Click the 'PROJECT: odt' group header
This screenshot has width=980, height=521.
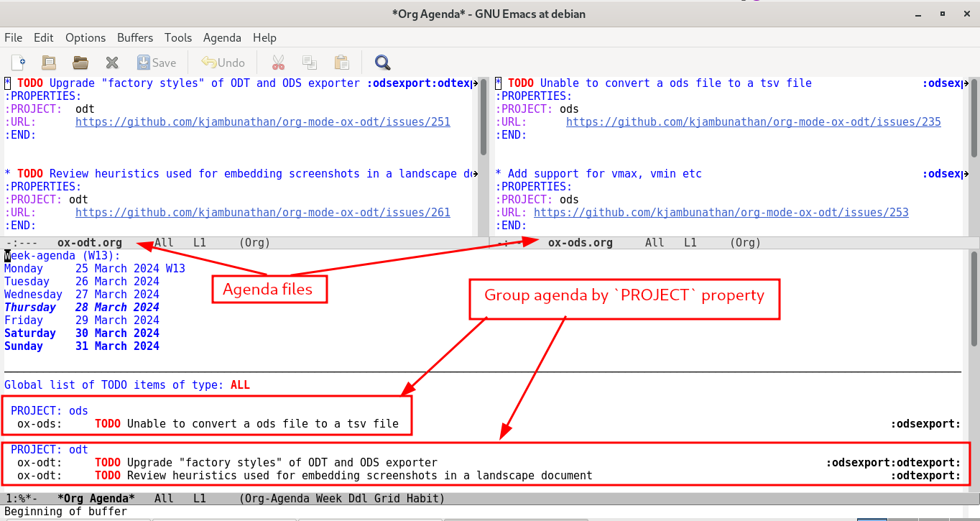click(x=50, y=450)
